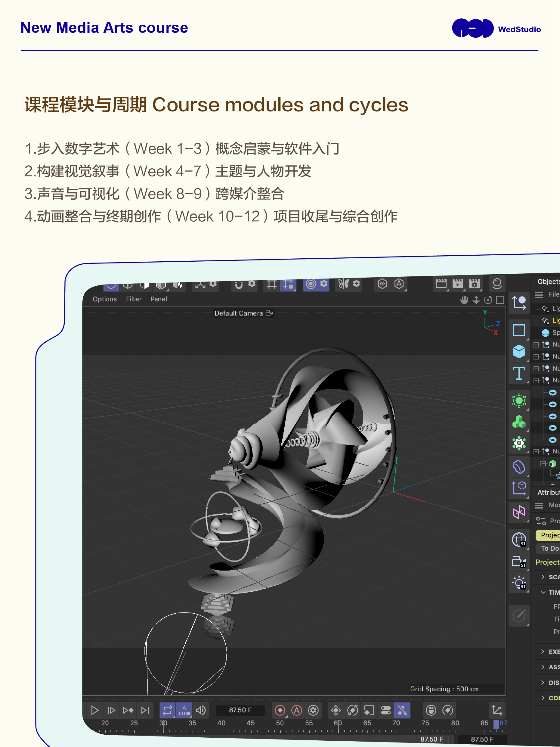Open the viewport Filter menu
Screen dimensions: 560x747
click(134, 299)
